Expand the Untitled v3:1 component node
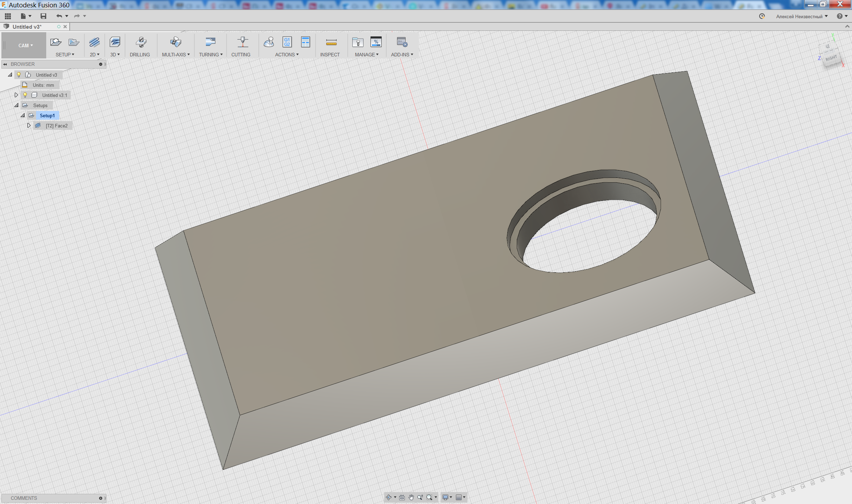 point(16,95)
